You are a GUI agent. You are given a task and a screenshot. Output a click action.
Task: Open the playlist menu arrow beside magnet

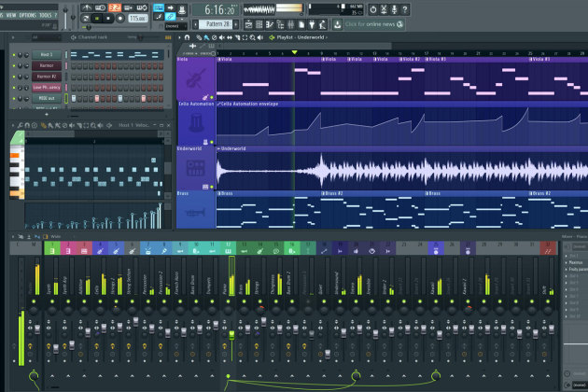click(179, 37)
